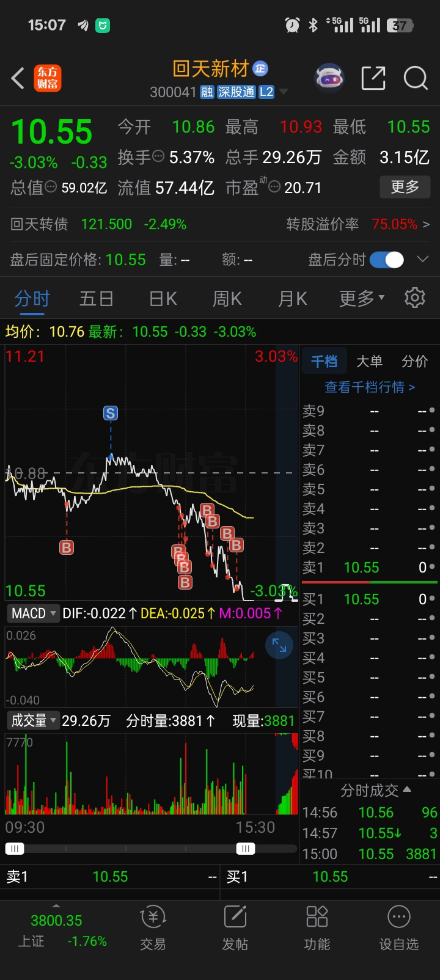Switch to the 月K tab
This screenshot has width=440, height=980.
[293, 298]
